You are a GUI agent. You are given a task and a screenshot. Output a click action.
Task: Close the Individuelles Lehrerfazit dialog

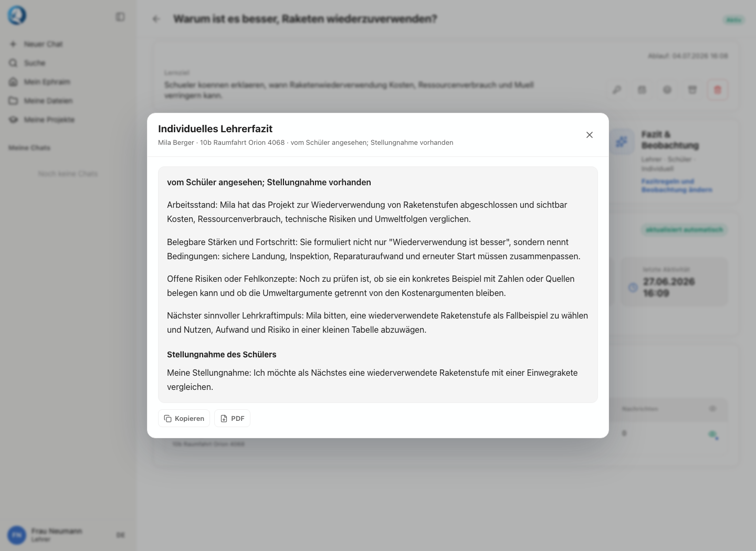pyautogui.click(x=590, y=135)
